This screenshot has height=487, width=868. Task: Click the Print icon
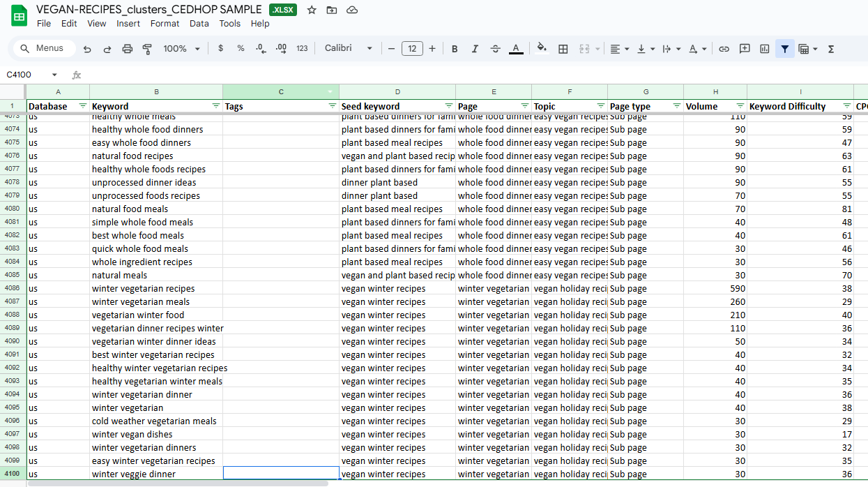127,49
